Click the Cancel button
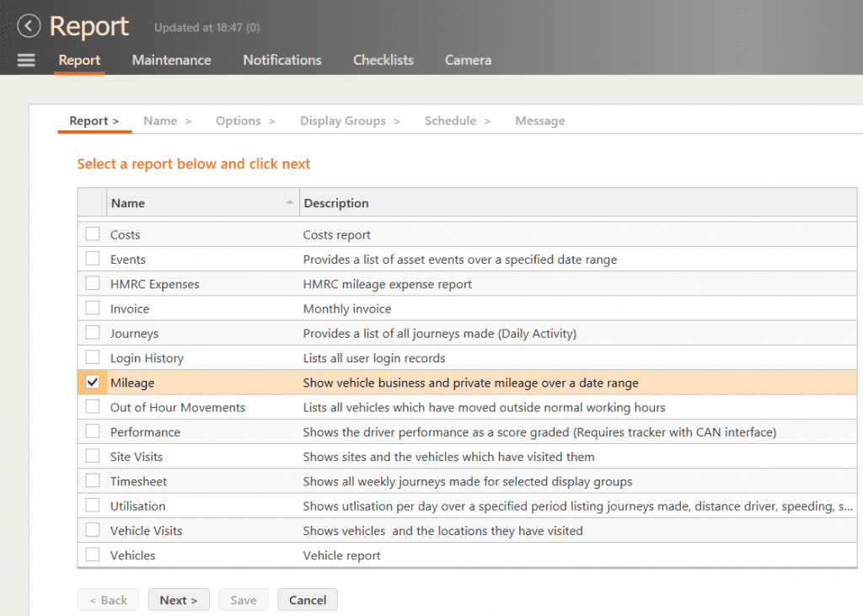 click(308, 599)
